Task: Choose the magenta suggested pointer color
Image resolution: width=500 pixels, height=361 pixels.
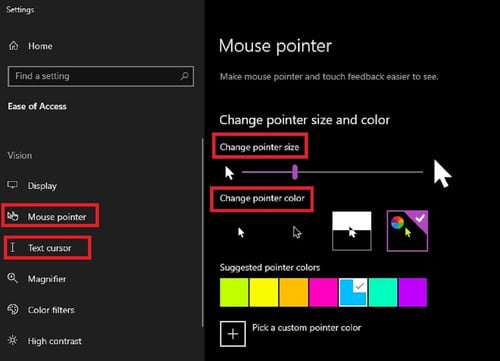Action: click(323, 292)
